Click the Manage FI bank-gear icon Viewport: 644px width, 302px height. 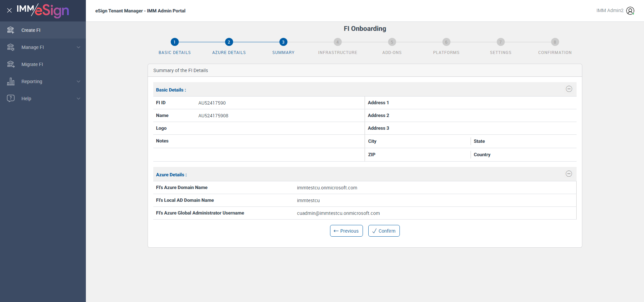click(x=11, y=47)
